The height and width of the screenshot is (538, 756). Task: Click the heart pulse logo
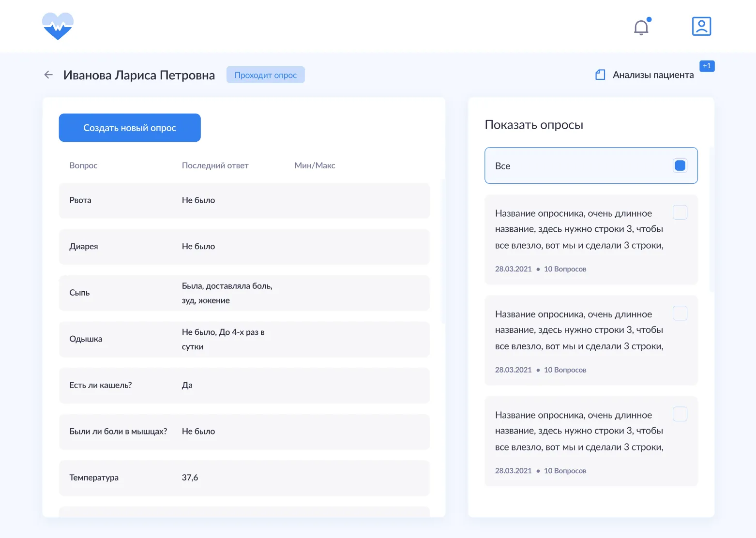click(x=58, y=26)
